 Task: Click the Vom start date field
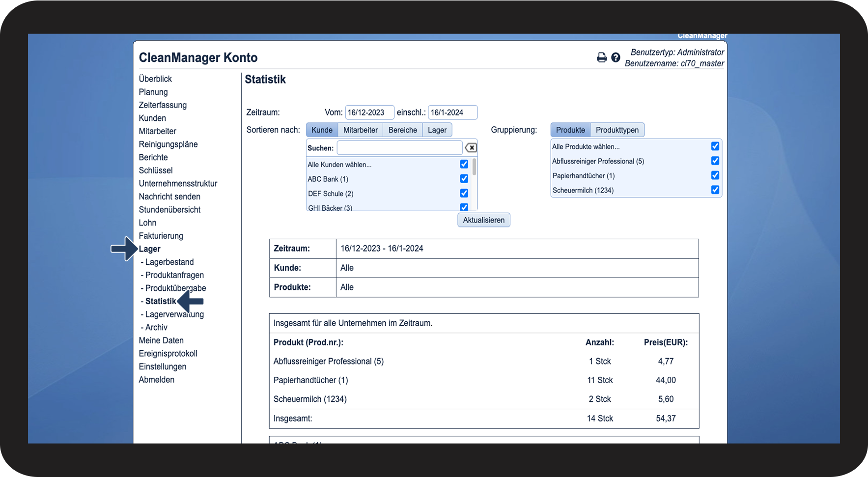[x=369, y=112]
